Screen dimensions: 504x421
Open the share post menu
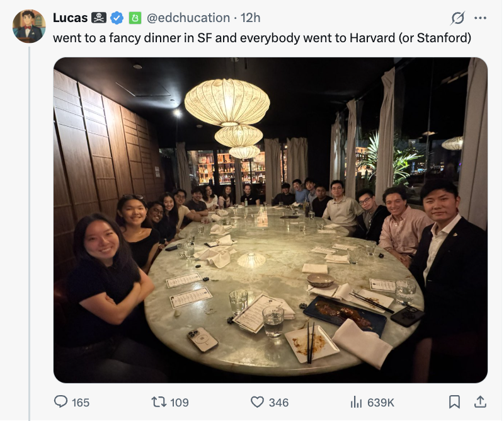click(x=479, y=401)
